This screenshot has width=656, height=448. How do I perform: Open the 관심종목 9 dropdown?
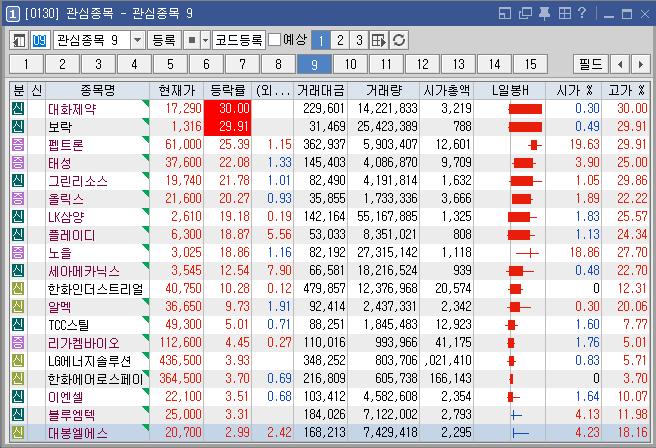137,41
